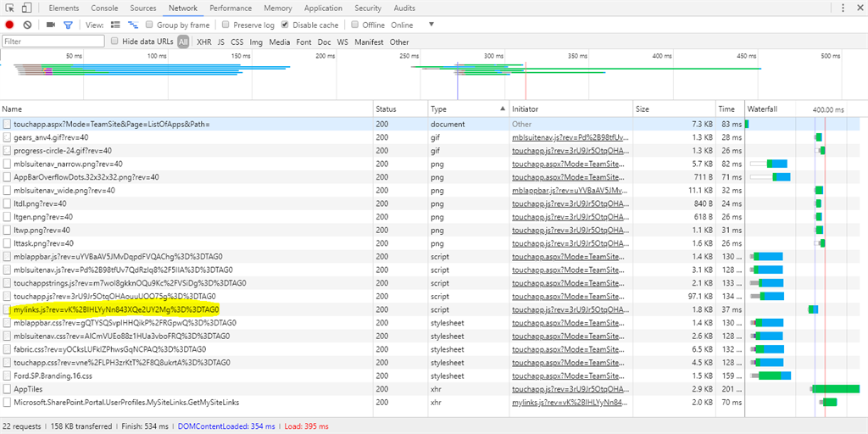Click DOMContentLoaded: 354 ms in status bar
The image size is (868, 434).
coord(226,426)
